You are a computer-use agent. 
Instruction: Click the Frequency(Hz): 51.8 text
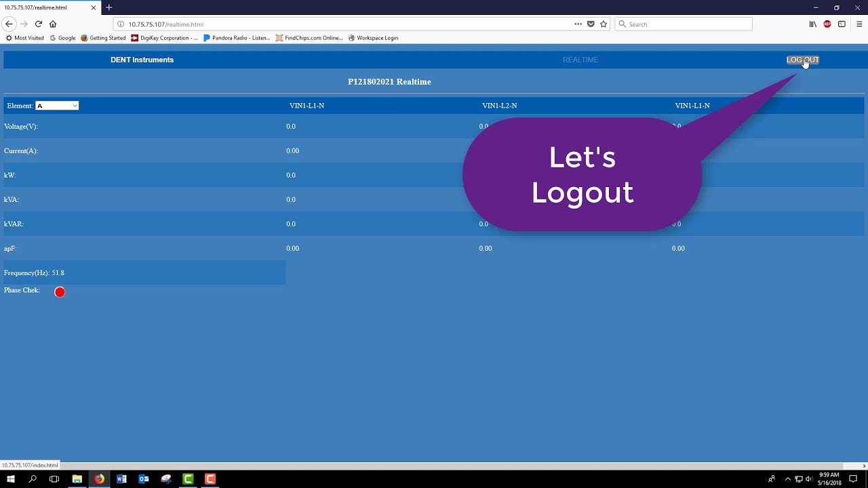click(34, 273)
